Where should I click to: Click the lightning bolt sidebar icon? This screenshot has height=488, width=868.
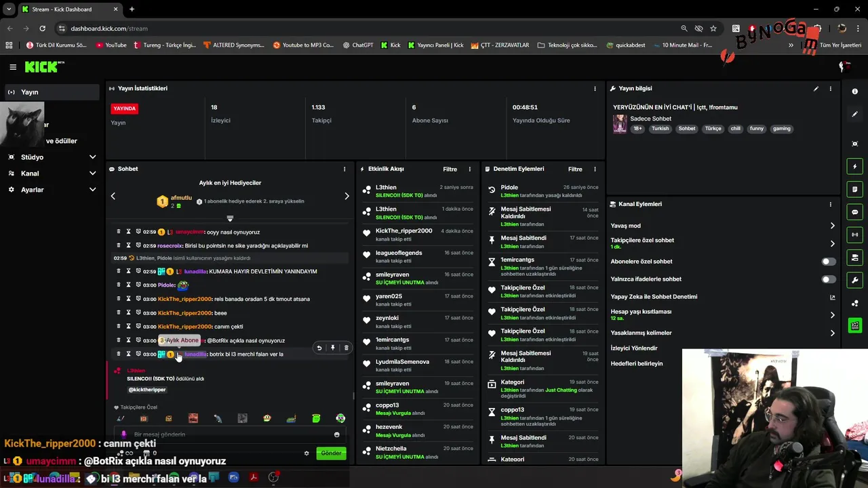(x=855, y=167)
